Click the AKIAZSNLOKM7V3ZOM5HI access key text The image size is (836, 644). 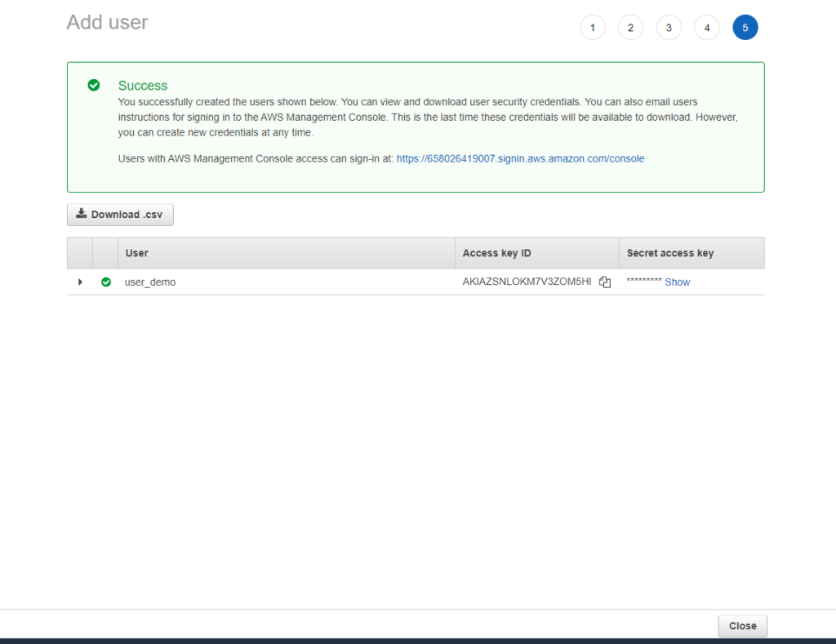[x=527, y=282]
